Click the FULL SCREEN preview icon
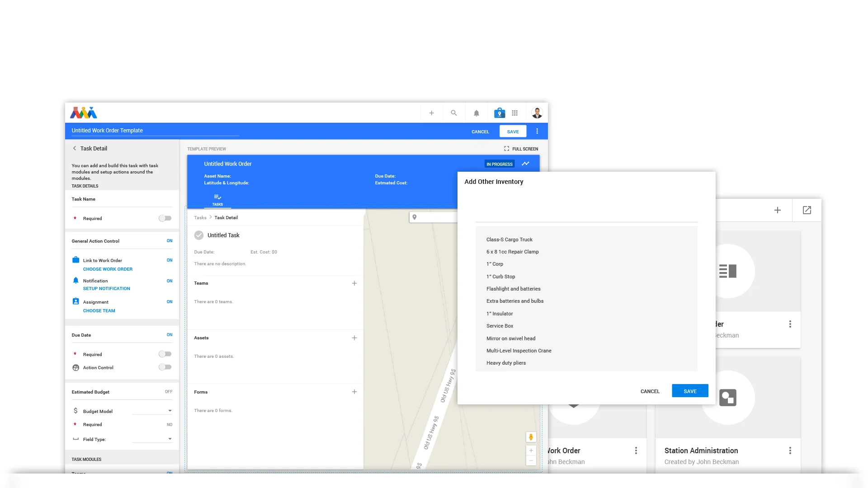 [x=506, y=149]
